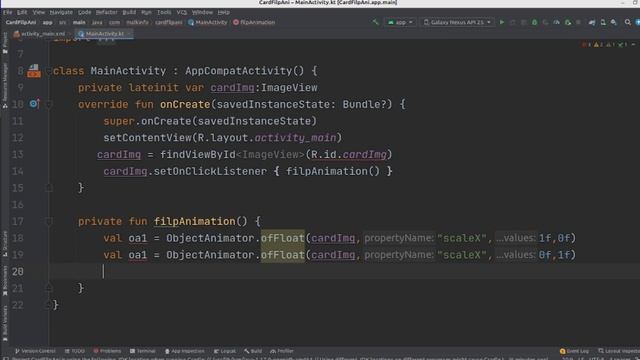Open the Build menu
The width and height of the screenshot is (640, 360).
tap(129, 12)
